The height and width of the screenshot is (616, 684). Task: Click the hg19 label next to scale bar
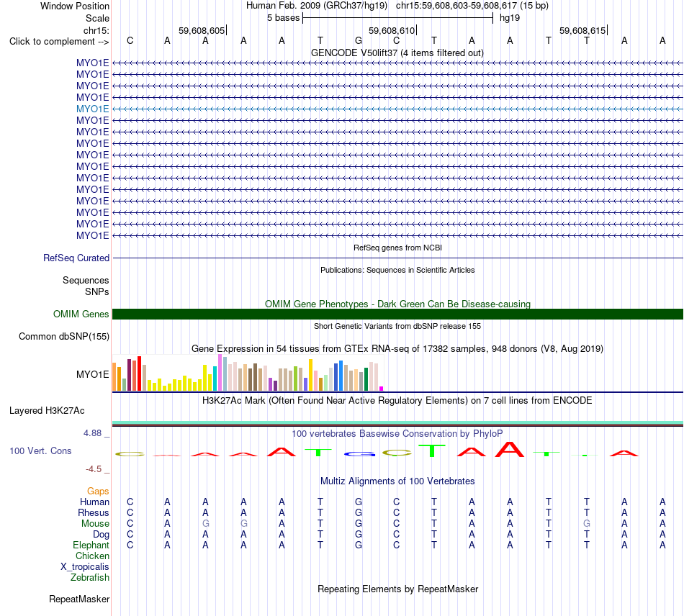(510, 18)
